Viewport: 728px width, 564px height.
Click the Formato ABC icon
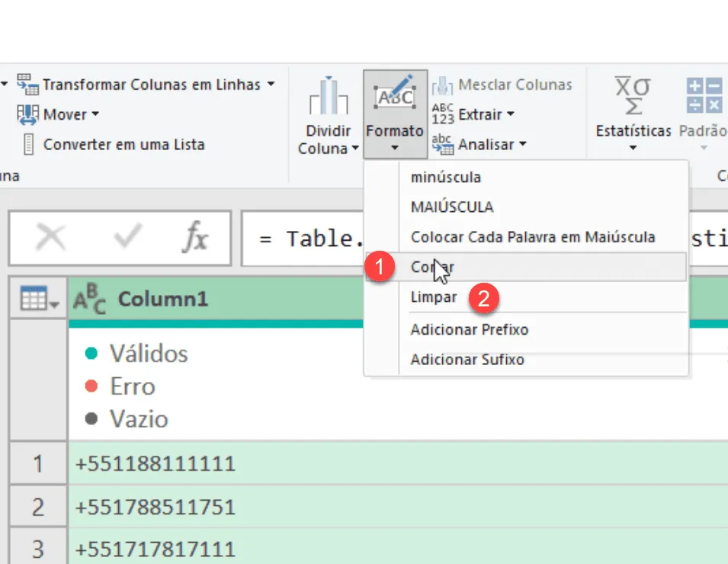(395, 93)
